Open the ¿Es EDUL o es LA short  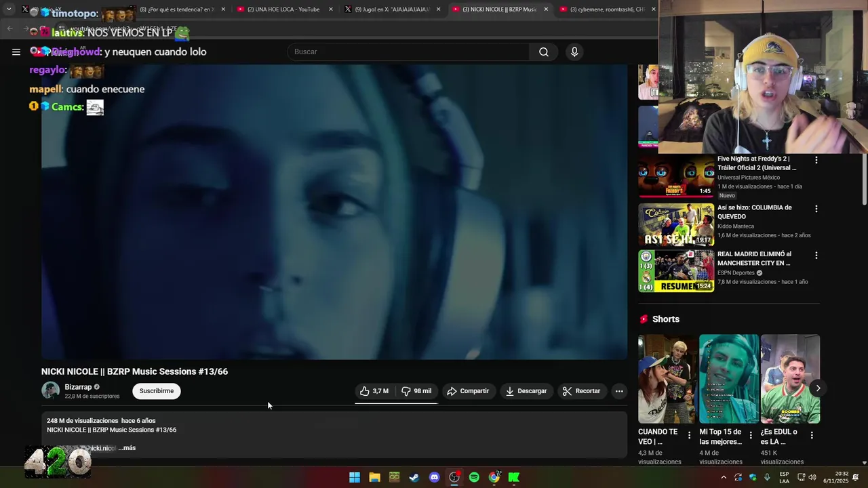tap(790, 380)
